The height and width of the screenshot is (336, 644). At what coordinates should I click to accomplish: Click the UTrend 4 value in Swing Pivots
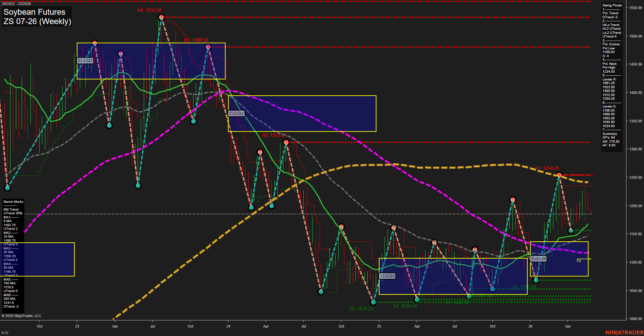pos(609,37)
